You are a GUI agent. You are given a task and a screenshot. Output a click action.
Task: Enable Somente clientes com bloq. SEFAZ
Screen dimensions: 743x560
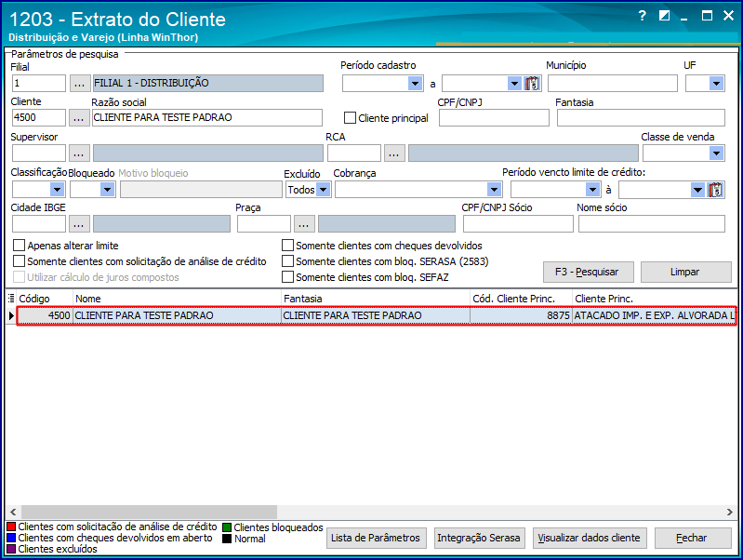287,277
